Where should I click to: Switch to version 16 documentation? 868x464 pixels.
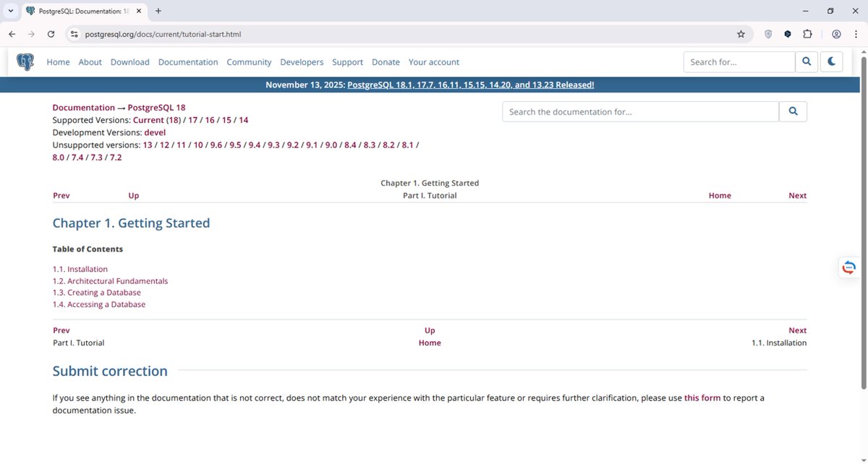click(x=210, y=120)
